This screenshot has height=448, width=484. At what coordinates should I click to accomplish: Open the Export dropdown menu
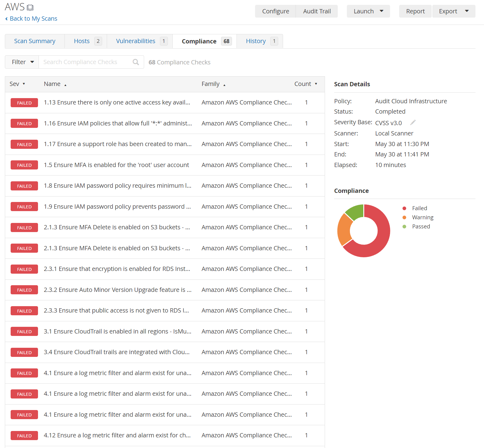tap(454, 11)
